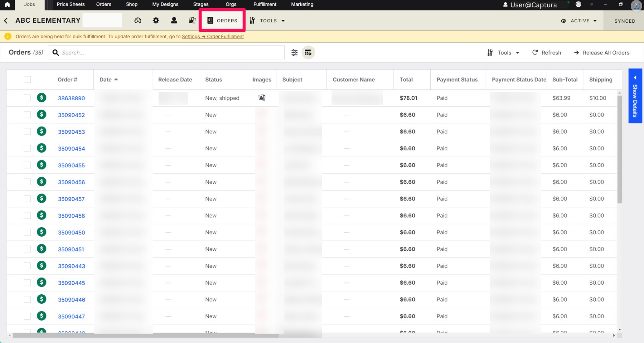
Task: Open order number 35090458
Action: click(71, 216)
